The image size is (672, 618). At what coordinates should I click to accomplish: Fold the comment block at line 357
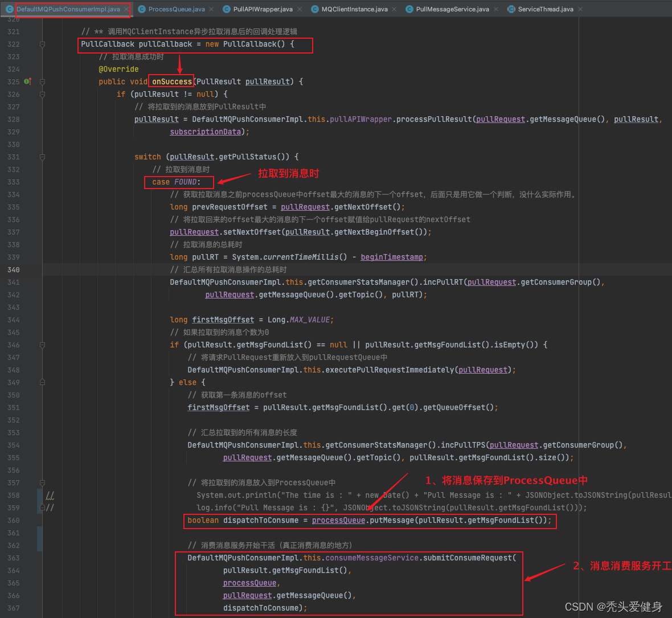point(42,483)
